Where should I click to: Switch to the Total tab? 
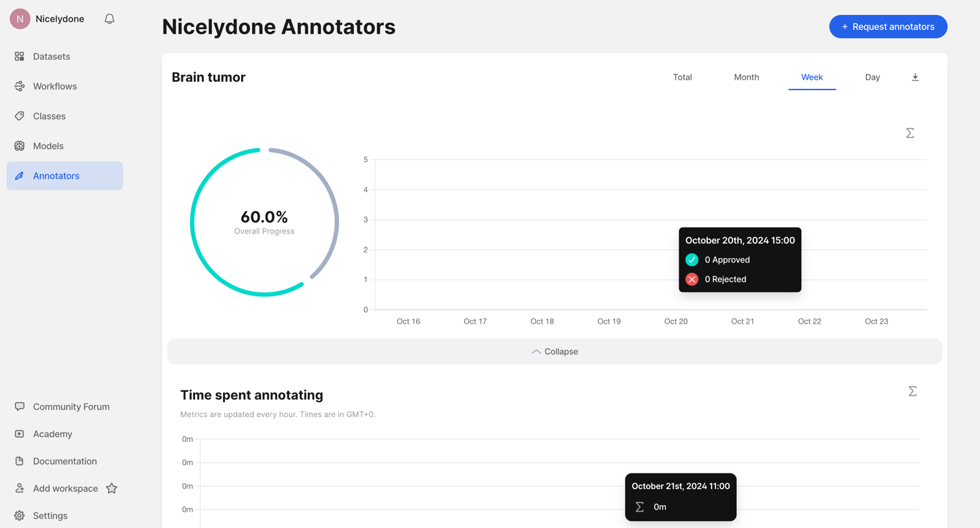pos(682,77)
